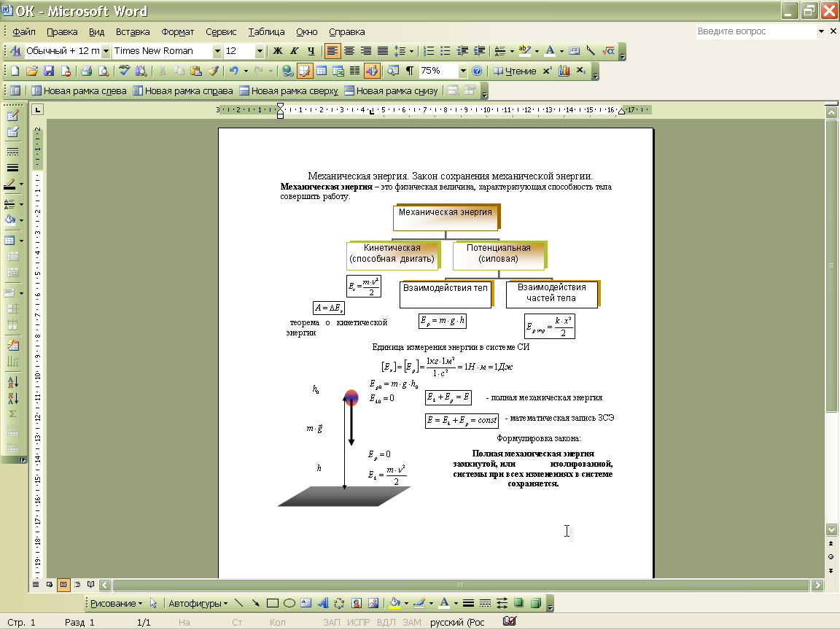
Task: Select the Line drawing tool
Action: [239, 603]
